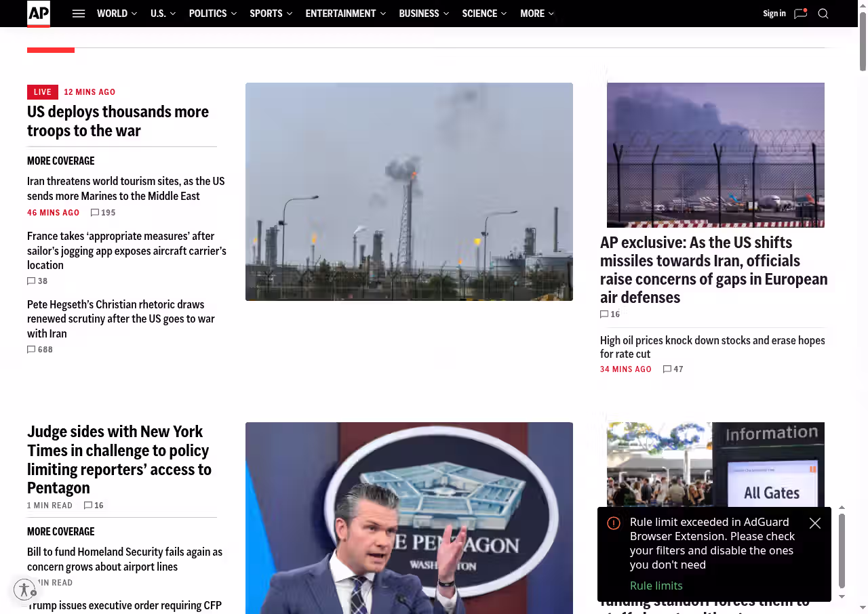Open the Business section menu
The height and width of the screenshot is (614, 868).
423,14
